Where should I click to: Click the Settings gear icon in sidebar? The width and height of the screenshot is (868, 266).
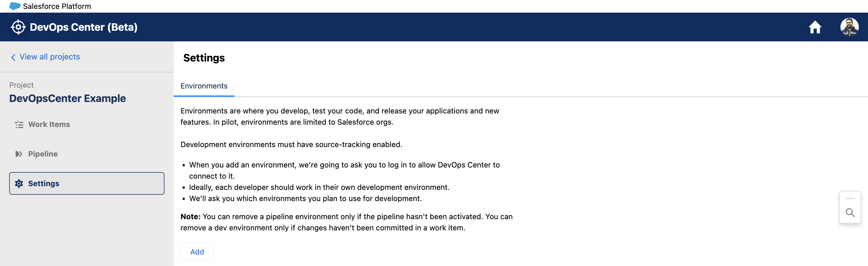[x=19, y=183]
